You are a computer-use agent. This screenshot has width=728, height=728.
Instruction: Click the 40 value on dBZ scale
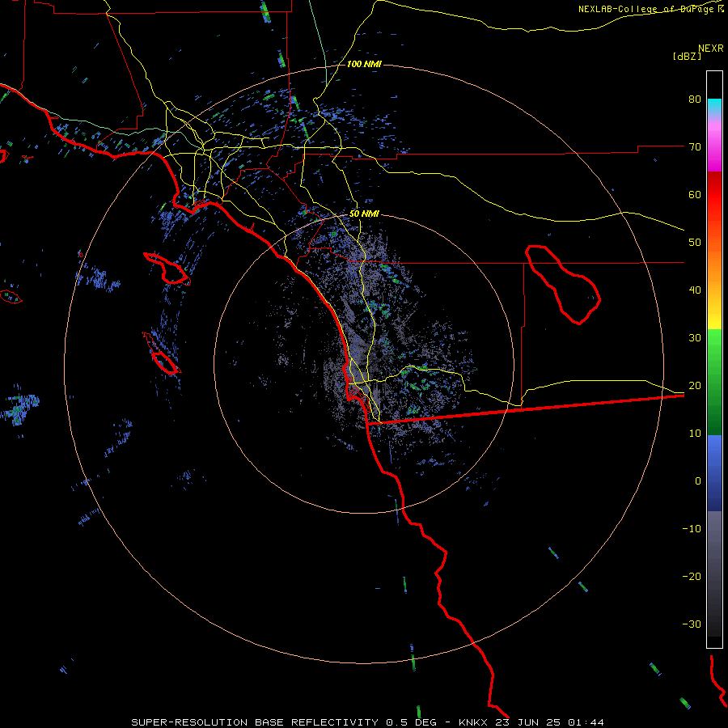coord(695,290)
